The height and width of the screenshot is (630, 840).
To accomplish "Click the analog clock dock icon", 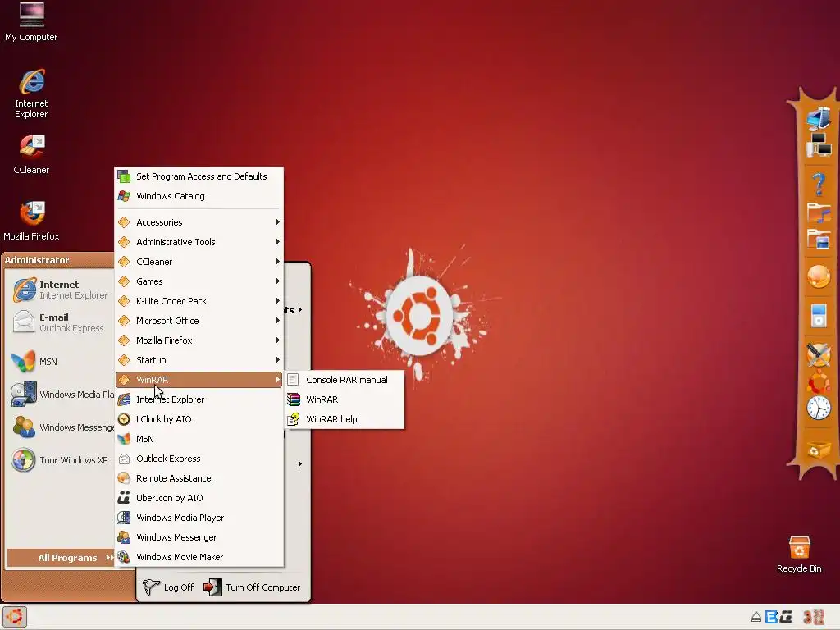I will pos(818,409).
